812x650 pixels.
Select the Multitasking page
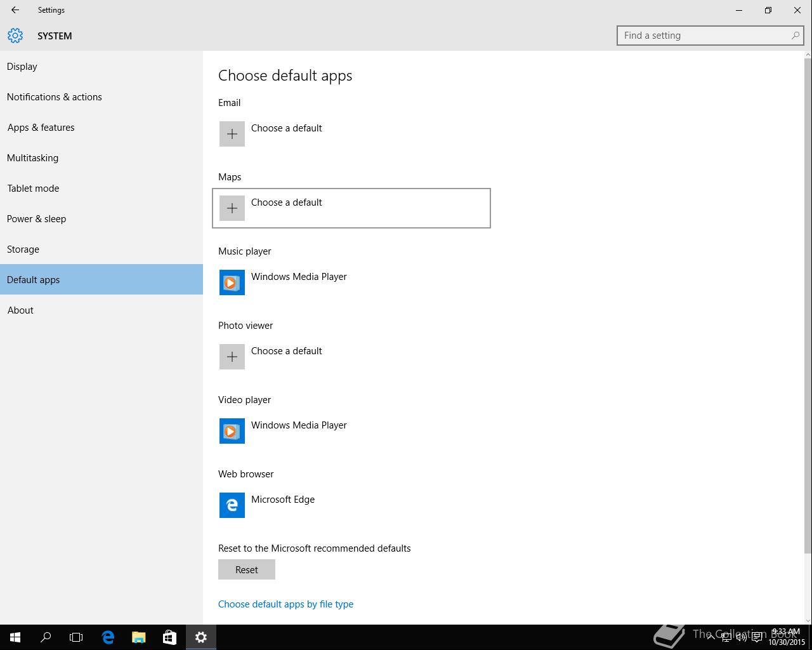[101, 157]
